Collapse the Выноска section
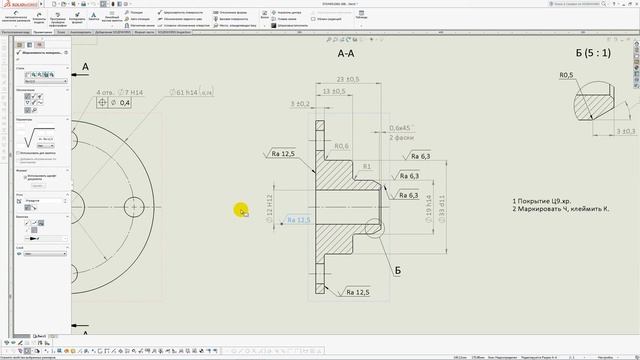Screen dimensions: 640x360 [67, 216]
